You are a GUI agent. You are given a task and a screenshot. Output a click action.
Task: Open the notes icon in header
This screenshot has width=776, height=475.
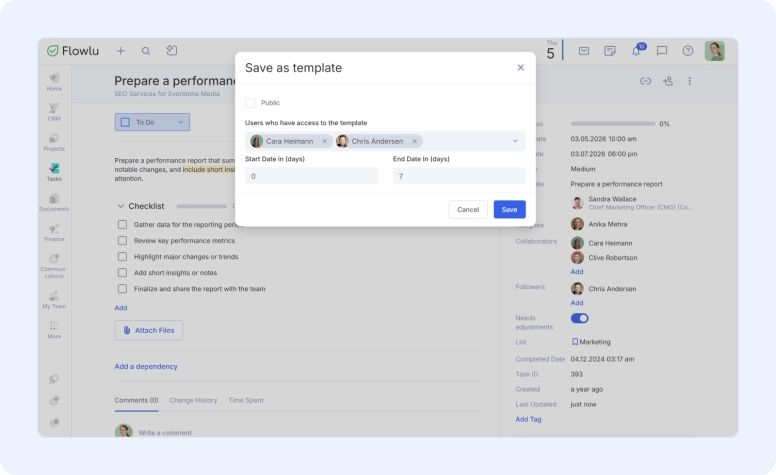pyautogui.click(x=610, y=51)
